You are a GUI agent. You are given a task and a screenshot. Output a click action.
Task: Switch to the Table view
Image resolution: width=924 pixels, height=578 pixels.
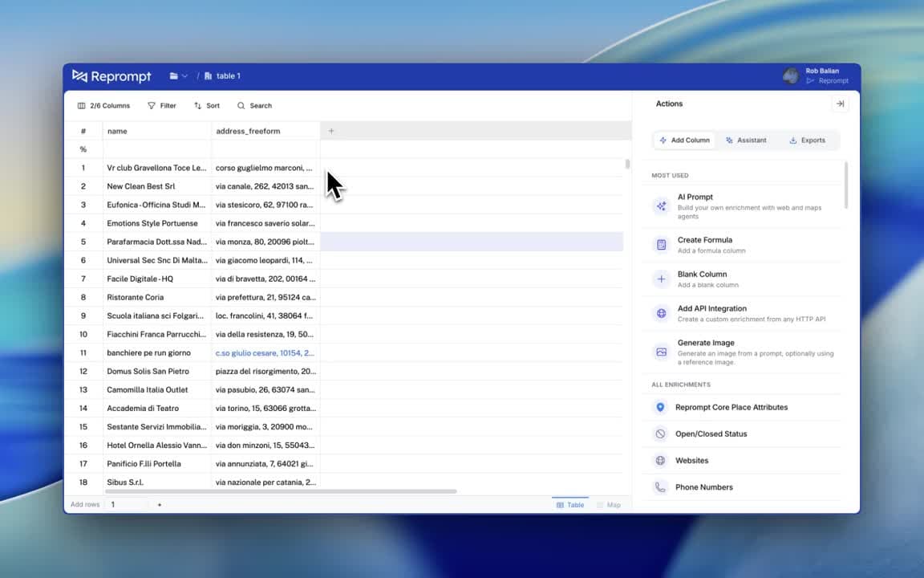(570, 505)
